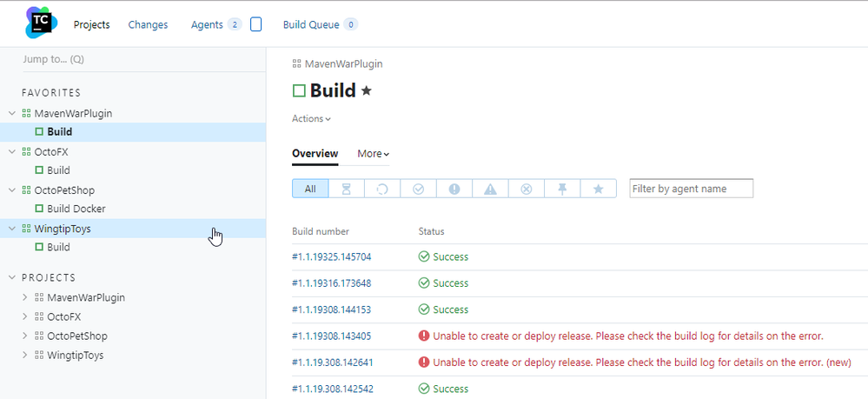Focus the Filter by agent name field
The width and height of the screenshot is (868, 399).
692,189
